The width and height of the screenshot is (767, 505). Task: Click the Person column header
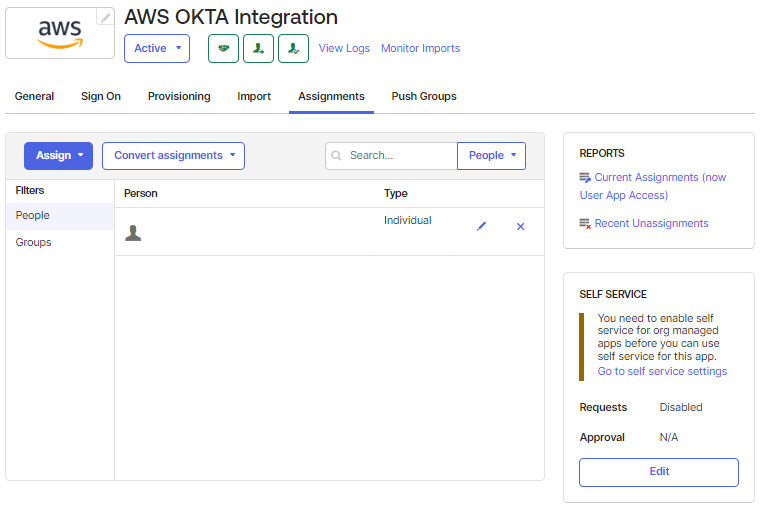141,193
